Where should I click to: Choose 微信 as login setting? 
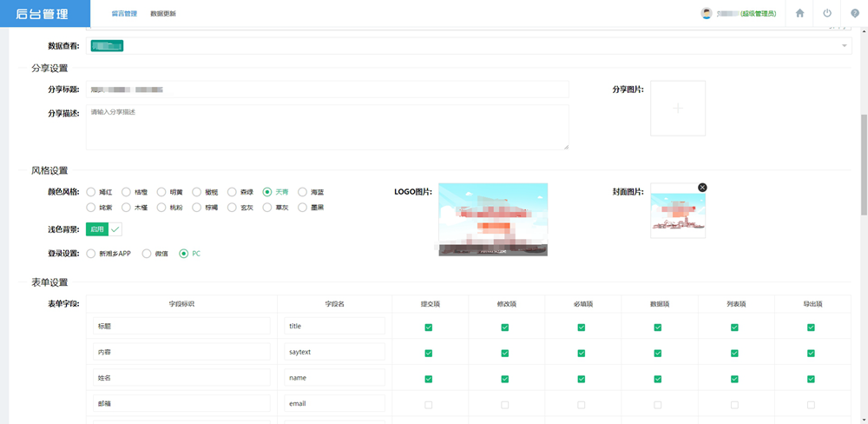click(147, 254)
